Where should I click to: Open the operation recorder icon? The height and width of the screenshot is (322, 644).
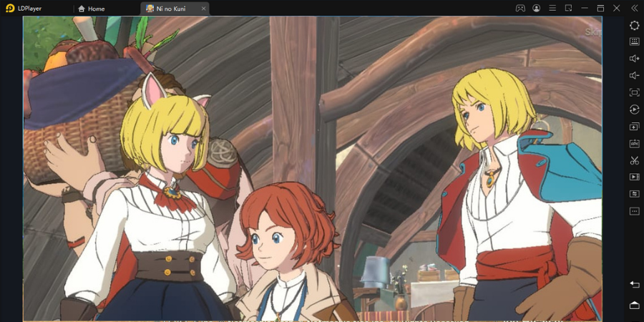pos(634,109)
